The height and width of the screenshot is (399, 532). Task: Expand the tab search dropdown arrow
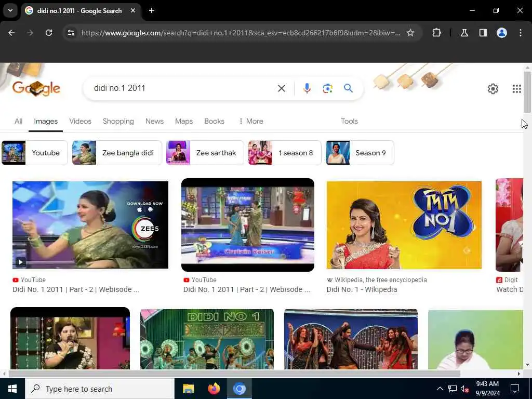click(x=10, y=10)
